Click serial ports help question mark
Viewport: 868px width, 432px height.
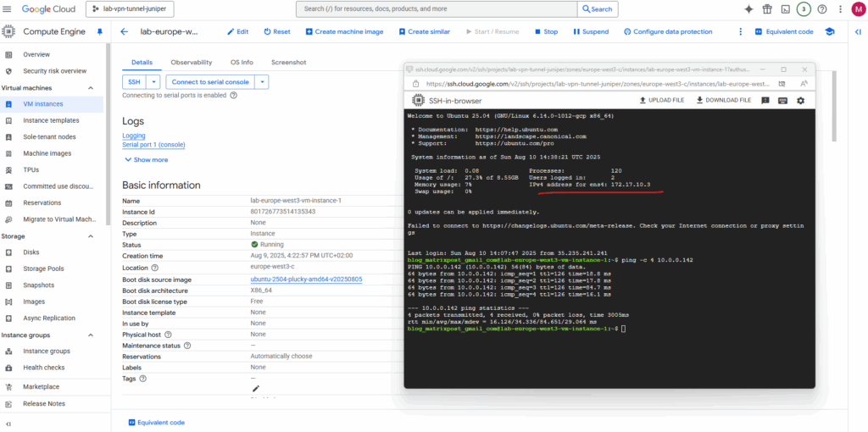(x=234, y=95)
